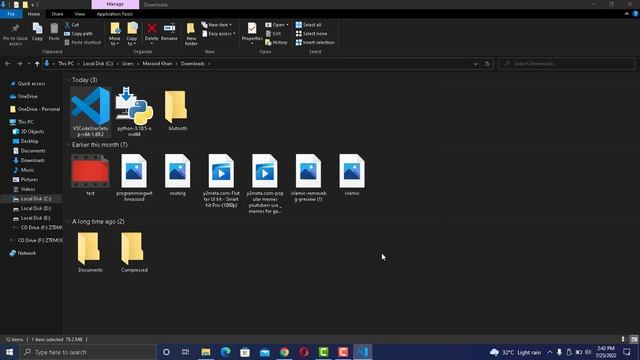Click This PC in the address path
640x360 pixels.
click(66, 64)
